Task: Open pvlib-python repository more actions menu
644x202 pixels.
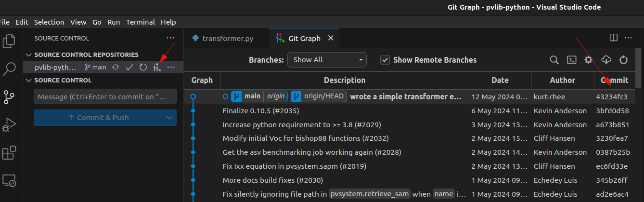Action: (171, 67)
